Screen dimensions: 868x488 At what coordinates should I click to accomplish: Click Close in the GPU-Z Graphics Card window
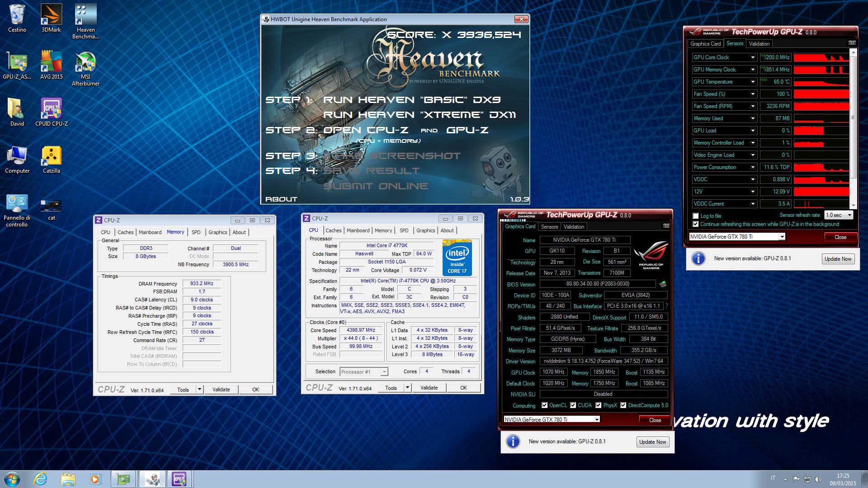(x=655, y=420)
